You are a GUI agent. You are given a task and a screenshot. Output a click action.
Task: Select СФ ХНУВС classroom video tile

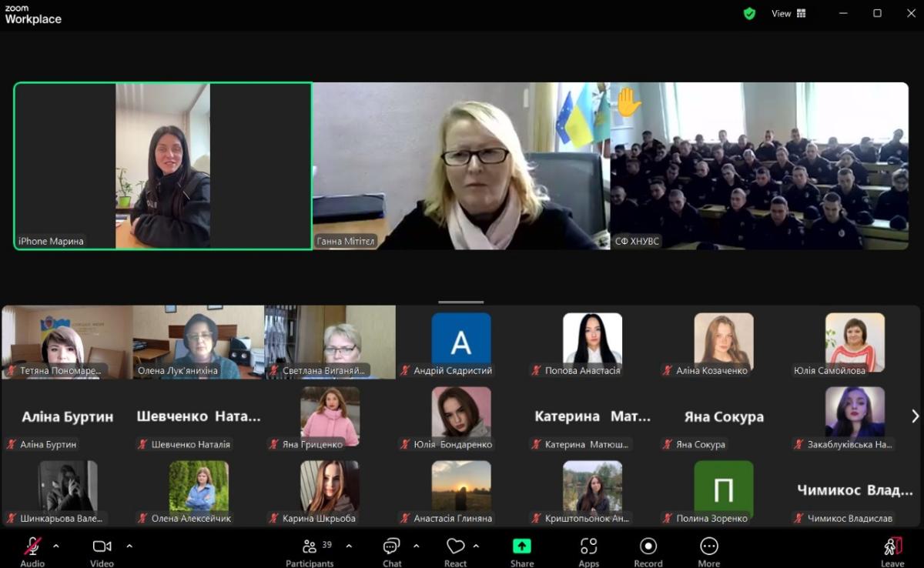coord(759,165)
